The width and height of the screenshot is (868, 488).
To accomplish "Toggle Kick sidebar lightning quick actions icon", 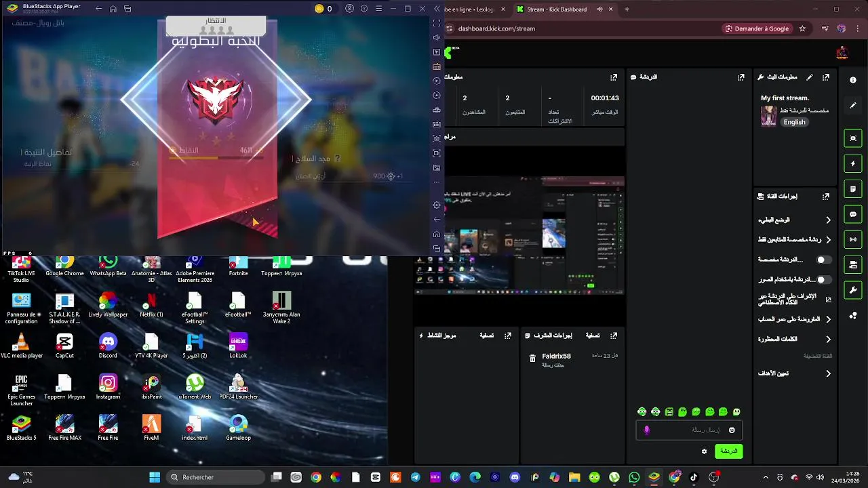I will pos(853,163).
